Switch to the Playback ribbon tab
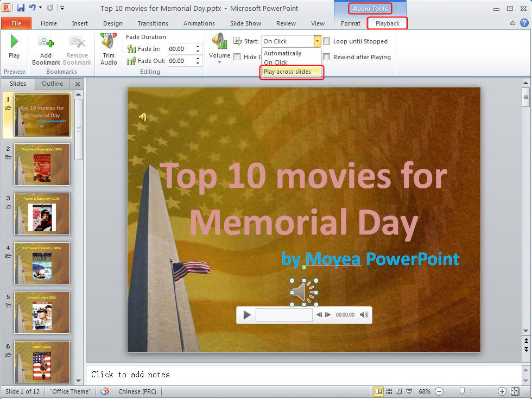Image resolution: width=532 pixels, height=399 pixels. point(387,23)
